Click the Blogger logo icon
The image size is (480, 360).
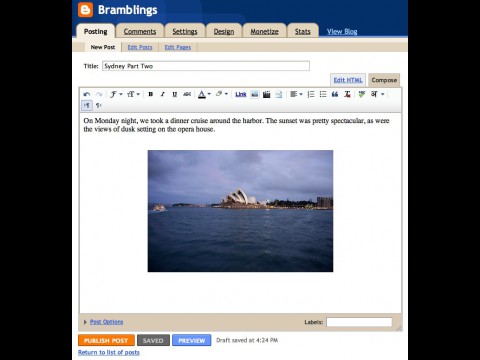pos(85,10)
